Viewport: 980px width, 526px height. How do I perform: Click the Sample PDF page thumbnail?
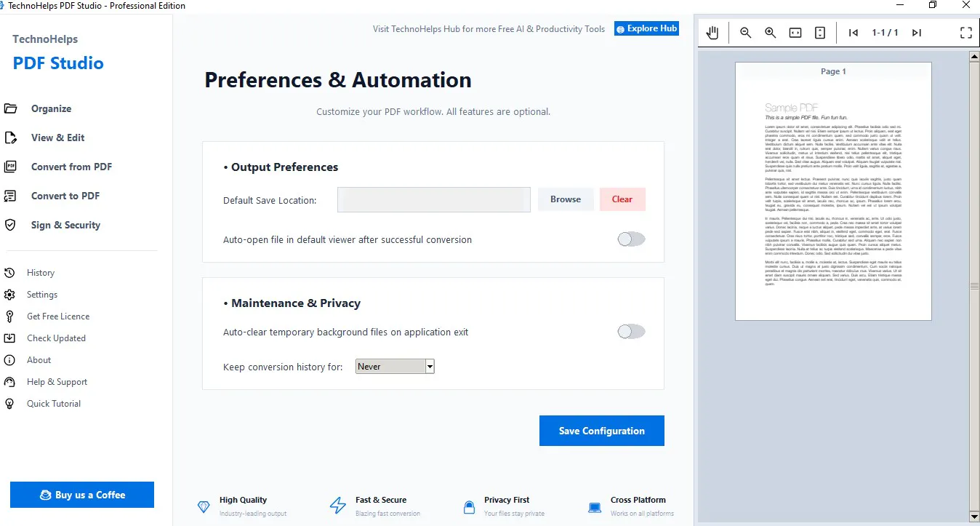point(833,191)
